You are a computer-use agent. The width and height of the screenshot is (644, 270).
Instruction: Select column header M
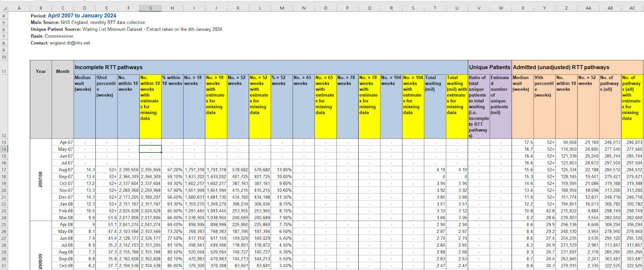282,8
